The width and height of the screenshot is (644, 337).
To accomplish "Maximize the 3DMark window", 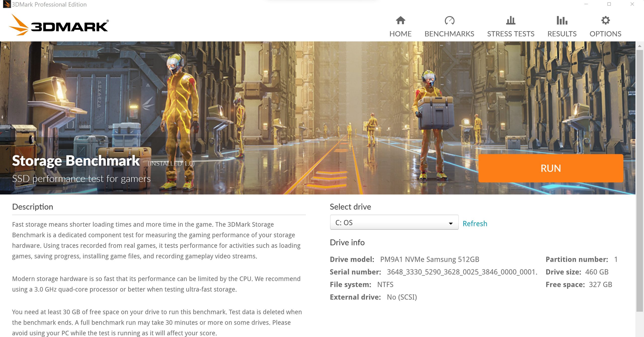I will click(x=609, y=4).
